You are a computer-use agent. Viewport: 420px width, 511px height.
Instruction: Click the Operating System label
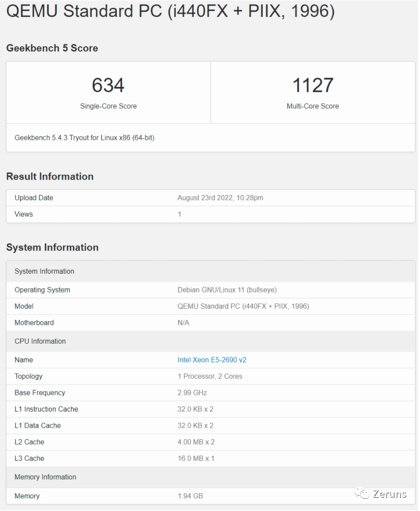42,290
